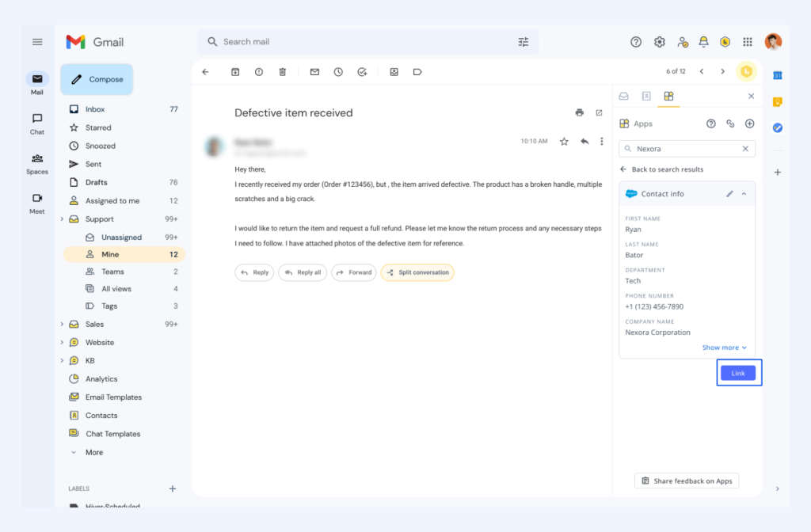Click the Reply button below the message
811x532 pixels.
click(x=254, y=272)
